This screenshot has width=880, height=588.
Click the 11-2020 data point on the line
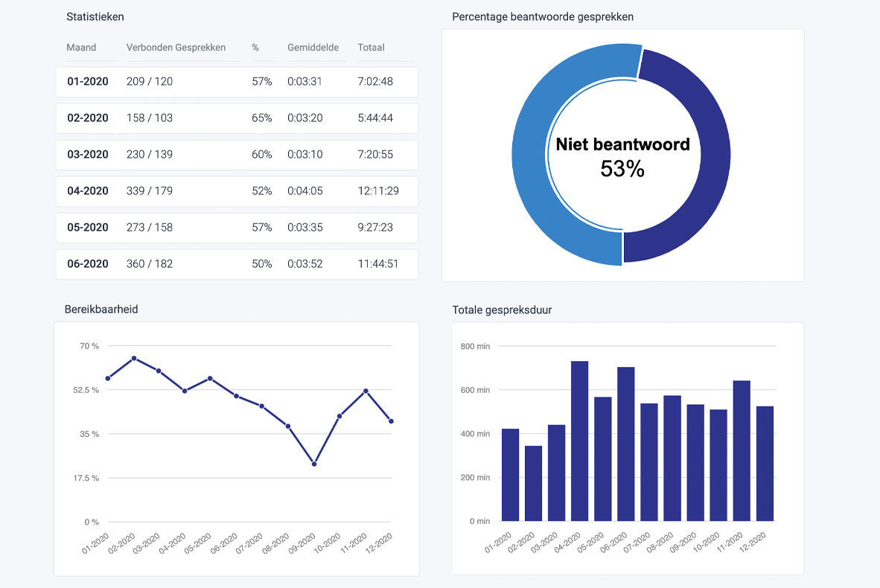pos(365,389)
